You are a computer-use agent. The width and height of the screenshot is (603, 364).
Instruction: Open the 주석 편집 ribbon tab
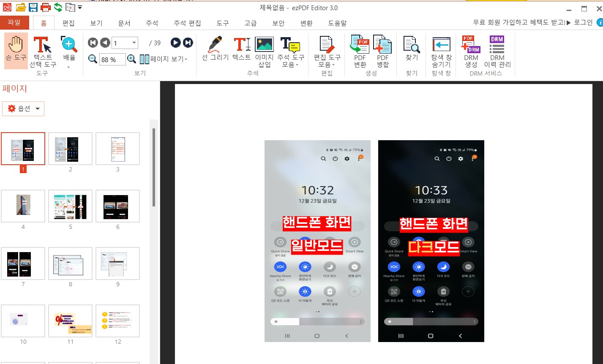(187, 23)
